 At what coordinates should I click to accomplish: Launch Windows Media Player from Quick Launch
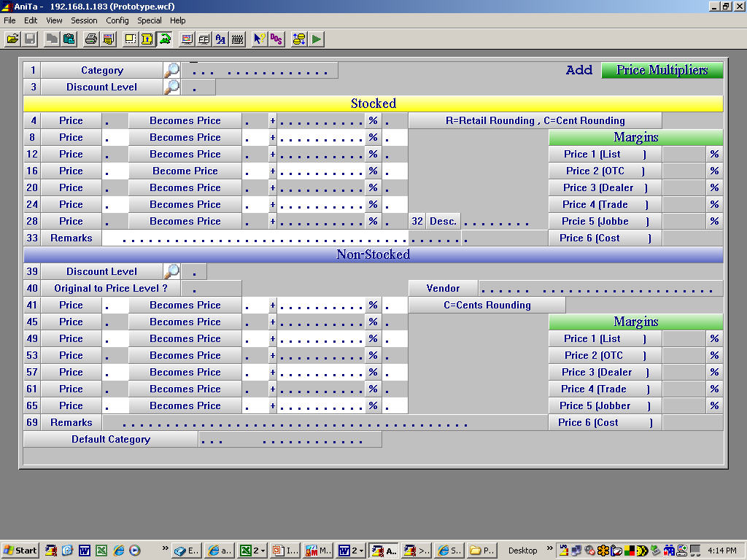pyautogui.click(x=135, y=551)
